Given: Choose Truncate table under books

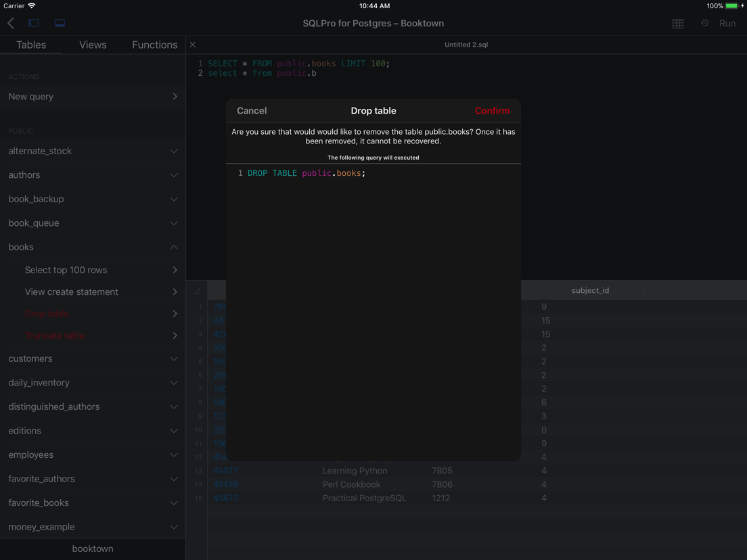Looking at the screenshot, I should (x=93, y=335).
